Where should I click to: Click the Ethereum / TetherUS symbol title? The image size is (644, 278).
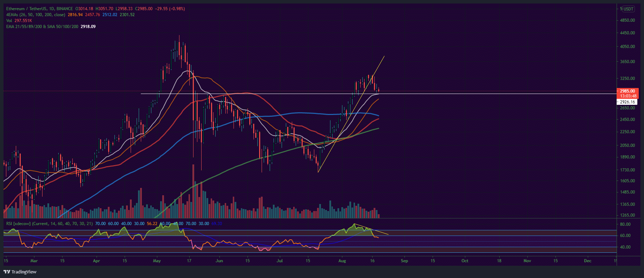pos(40,9)
